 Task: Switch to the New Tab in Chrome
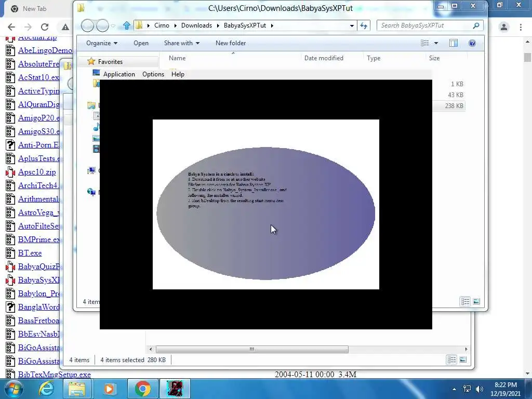34,9
